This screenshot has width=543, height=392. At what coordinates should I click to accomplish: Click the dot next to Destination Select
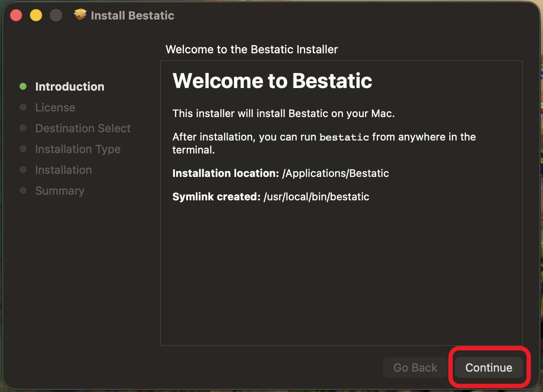pos(23,128)
